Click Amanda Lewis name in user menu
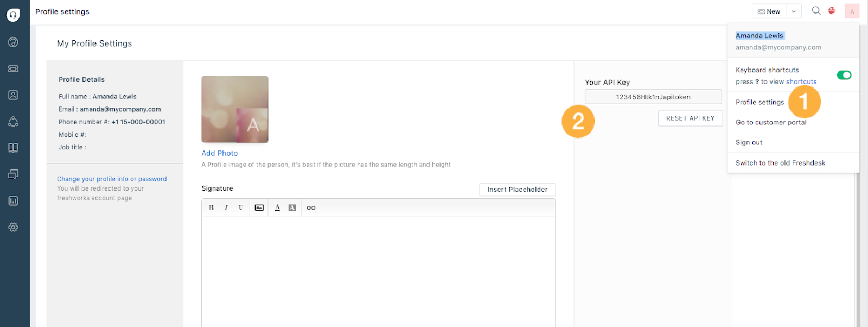The image size is (868, 327). pos(759,35)
